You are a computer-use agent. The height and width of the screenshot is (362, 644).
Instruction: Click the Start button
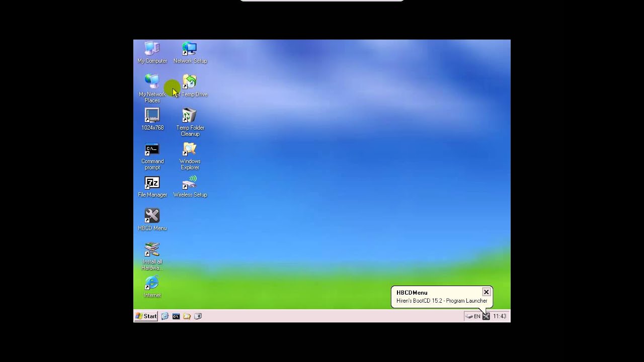click(x=146, y=316)
